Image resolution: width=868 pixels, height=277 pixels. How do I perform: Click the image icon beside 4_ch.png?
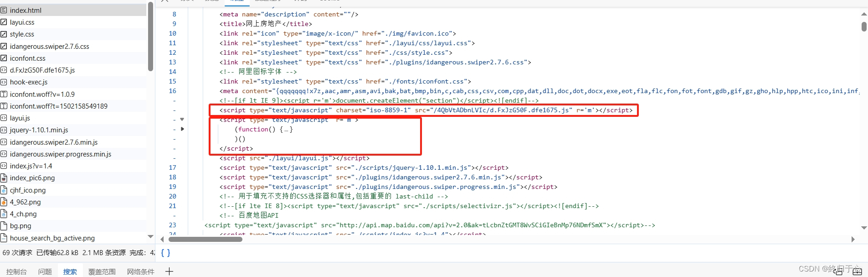tap(4, 214)
